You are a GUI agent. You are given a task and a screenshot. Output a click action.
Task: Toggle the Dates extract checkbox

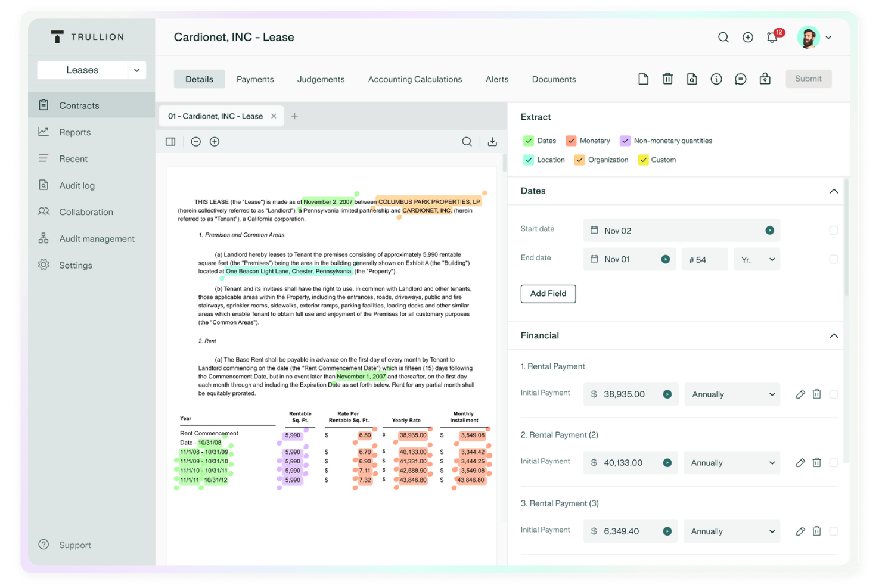click(529, 141)
